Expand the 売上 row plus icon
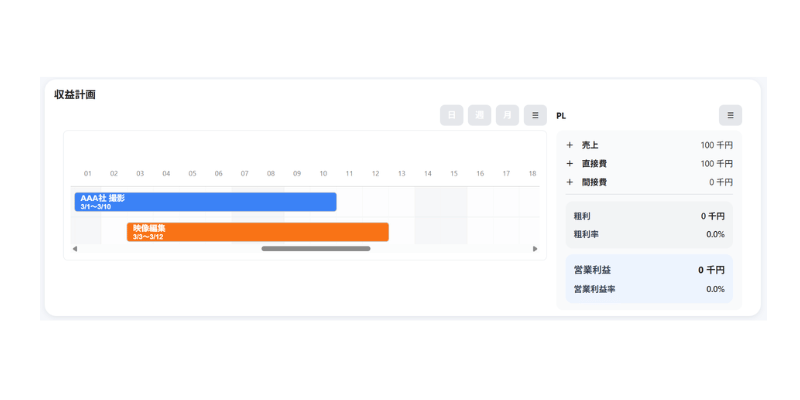Screen dimensions: 800x400 [x=570, y=145]
